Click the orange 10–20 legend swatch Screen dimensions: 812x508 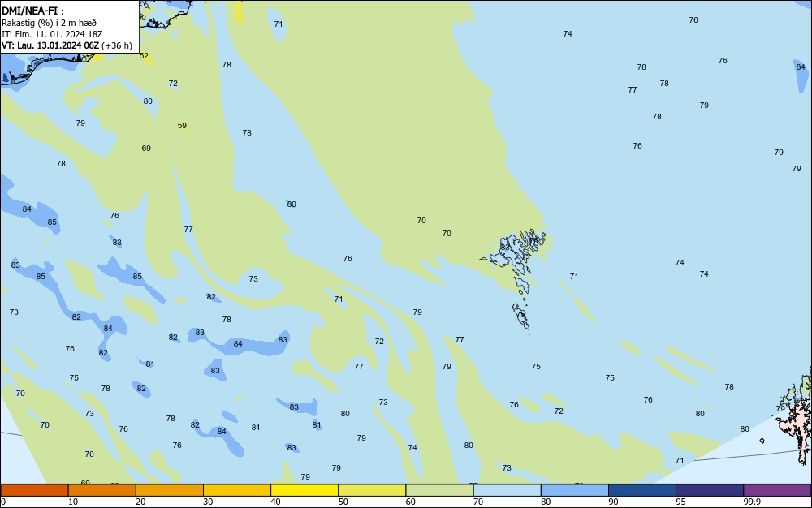pyautogui.click(x=102, y=490)
